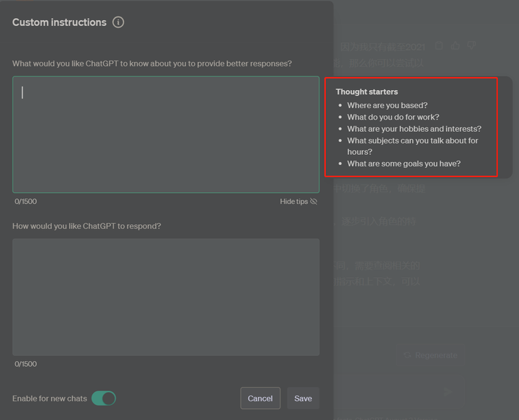Click the 'Thought starters' heading
The width and height of the screenshot is (519, 420).
pos(366,92)
